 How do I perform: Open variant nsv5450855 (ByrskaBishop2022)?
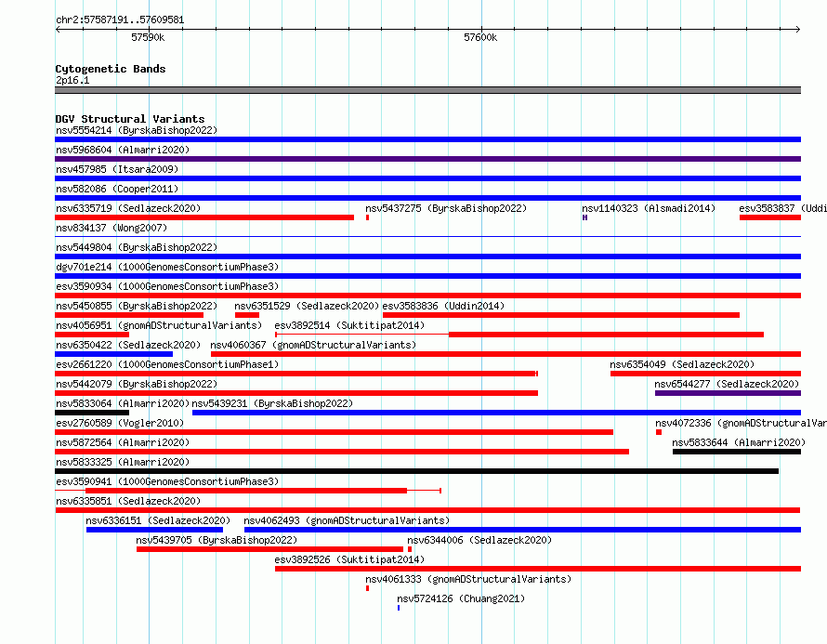coord(137,306)
